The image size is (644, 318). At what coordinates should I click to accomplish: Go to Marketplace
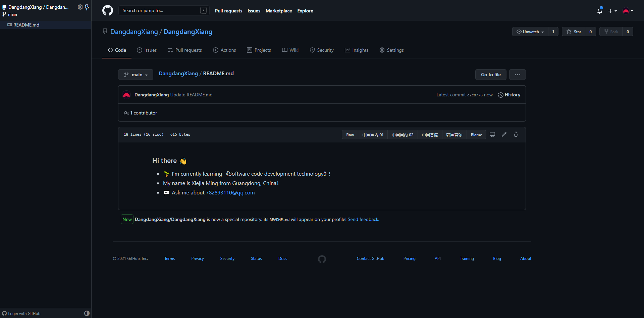click(x=279, y=11)
